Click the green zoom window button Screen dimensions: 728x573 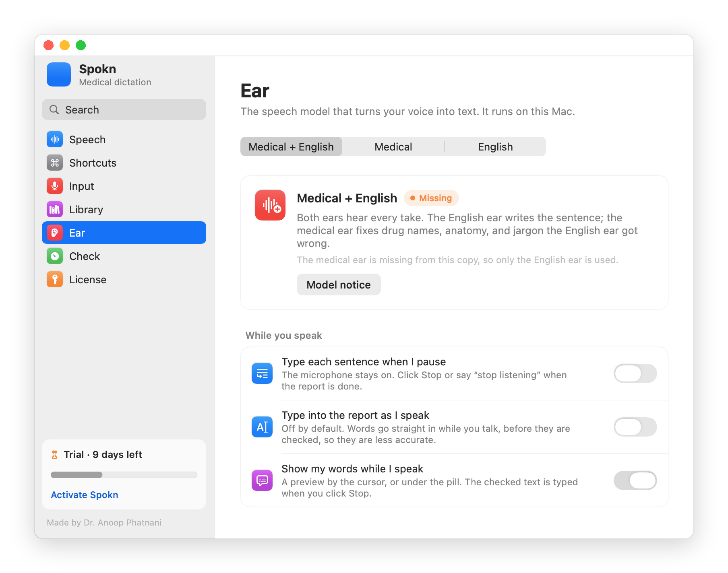pos(81,45)
